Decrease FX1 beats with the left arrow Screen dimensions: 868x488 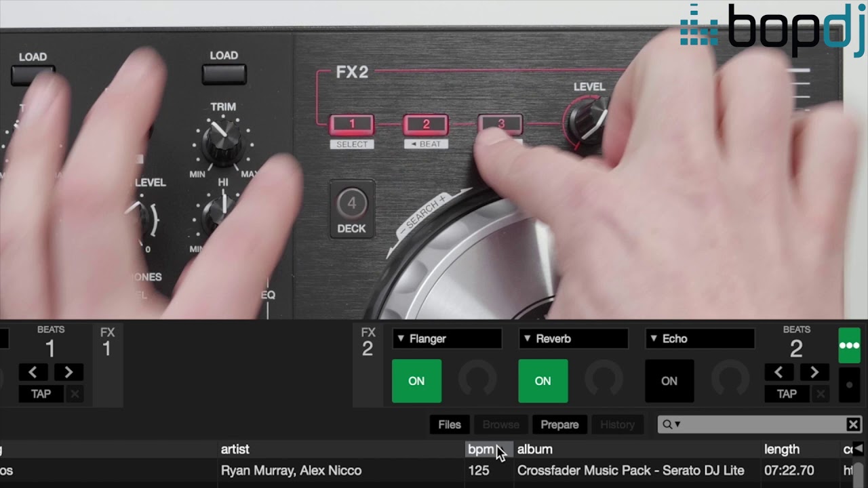(33, 372)
